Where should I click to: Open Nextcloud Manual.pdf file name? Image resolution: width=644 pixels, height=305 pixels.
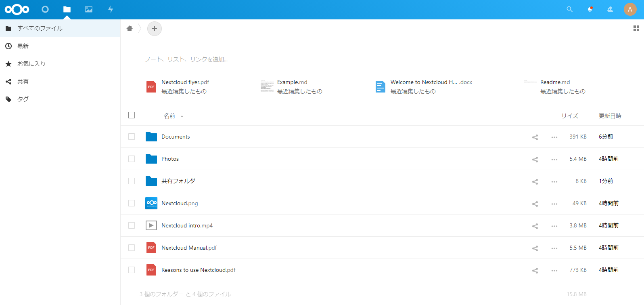[x=189, y=248]
